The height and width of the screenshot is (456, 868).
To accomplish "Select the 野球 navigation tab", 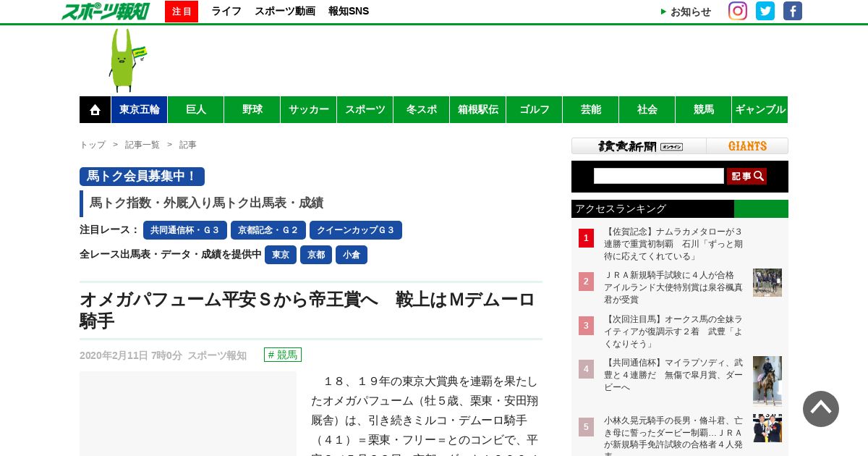I will pyautogui.click(x=252, y=109).
